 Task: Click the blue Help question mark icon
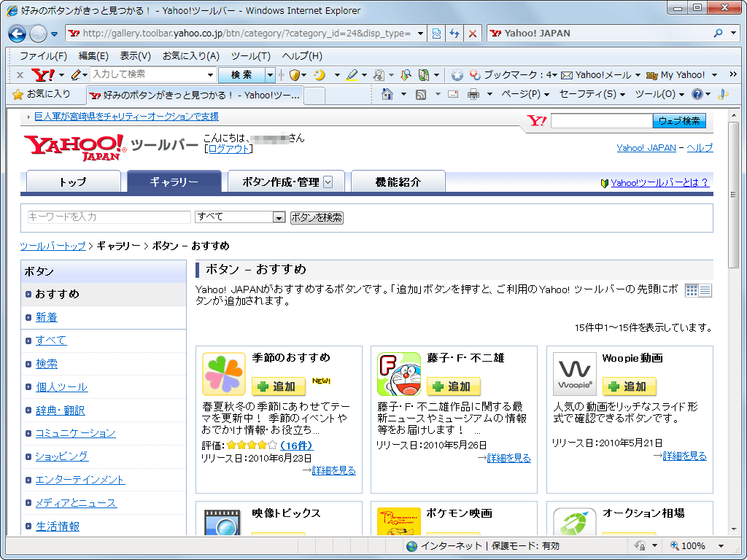(697, 94)
